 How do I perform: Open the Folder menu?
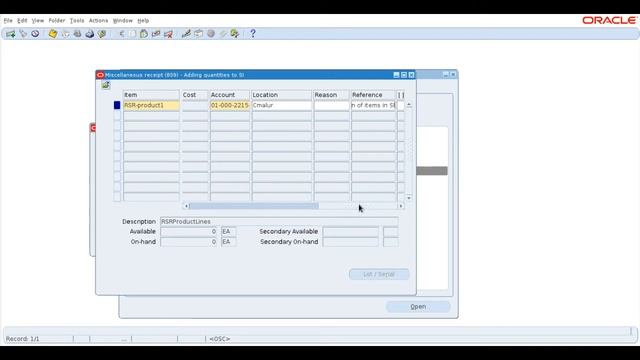tap(57, 20)
